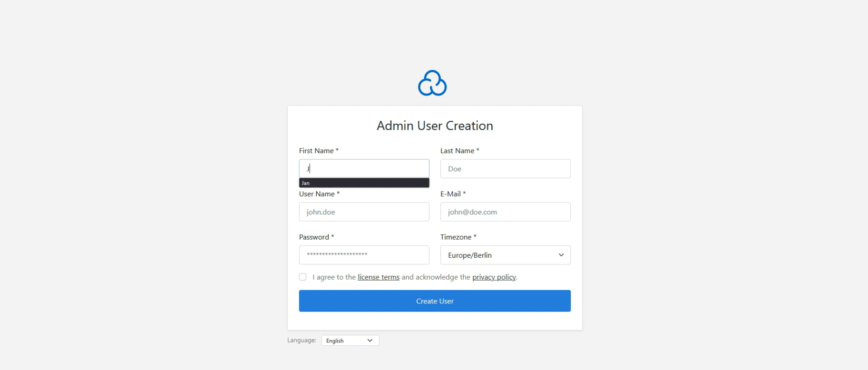The height and width of the screenshot is (370, 868).
Task: Tick the license agreement checkbox
Action: (302, 277)
